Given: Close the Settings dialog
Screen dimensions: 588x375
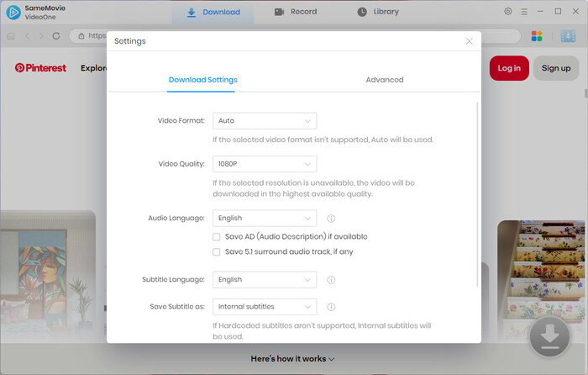Looking at the screenshot, I should click(470, 40).
